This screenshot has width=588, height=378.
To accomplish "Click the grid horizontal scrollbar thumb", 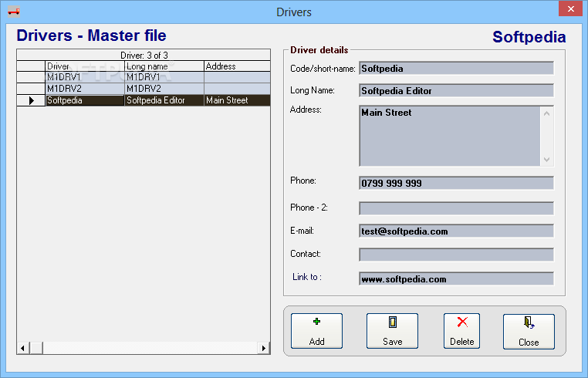I will pos(36,348).
